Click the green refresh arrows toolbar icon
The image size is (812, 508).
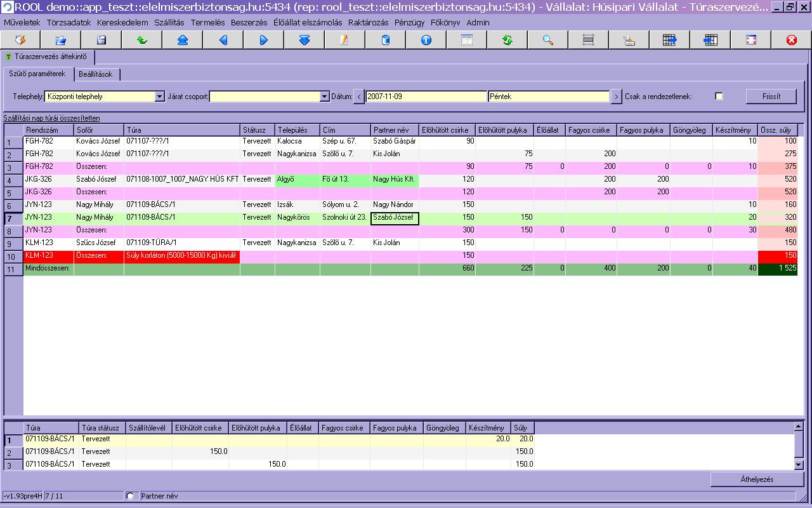click(507, 40)
